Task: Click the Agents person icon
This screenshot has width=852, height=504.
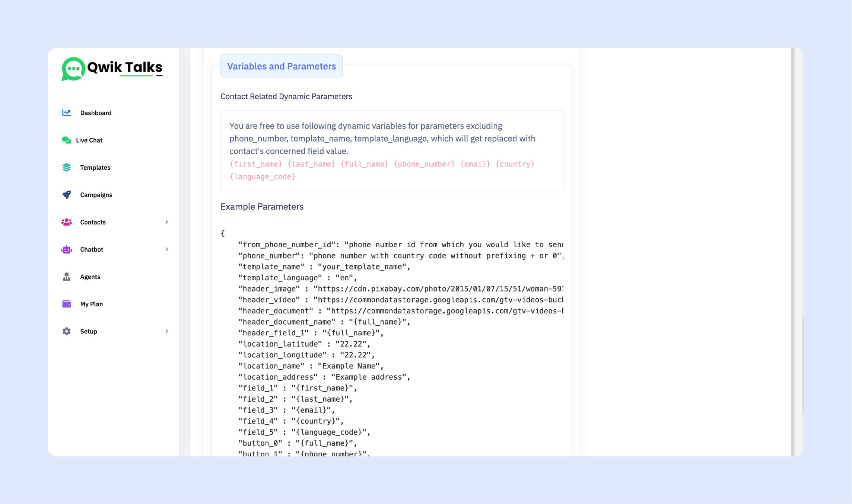Action: point(66,277)
